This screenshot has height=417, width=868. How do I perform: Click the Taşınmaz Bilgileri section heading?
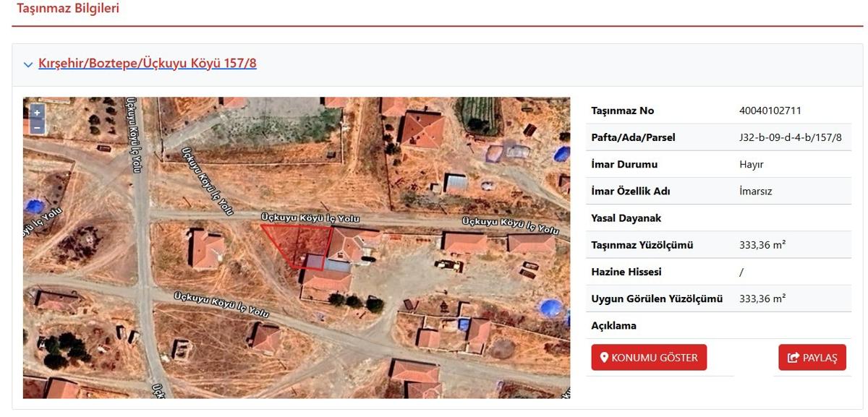tap(68, 9)
